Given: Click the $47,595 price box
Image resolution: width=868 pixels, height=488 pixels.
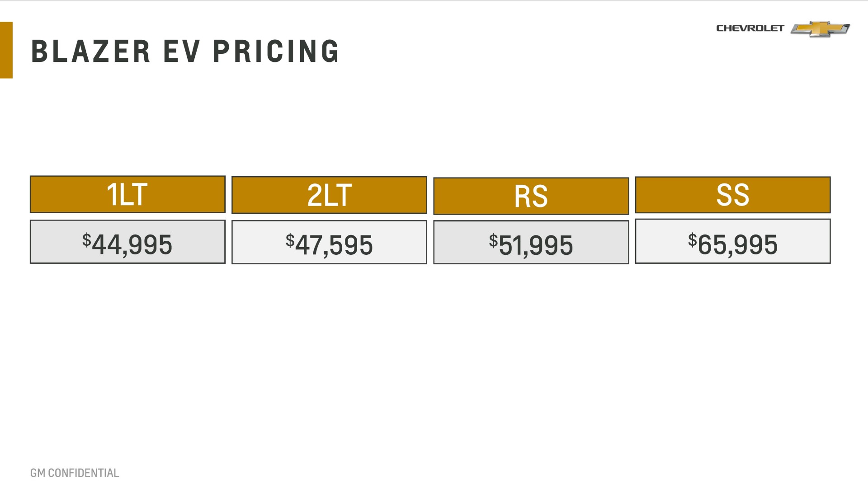Looking at the screenshot, I should [x=329, y=243].
